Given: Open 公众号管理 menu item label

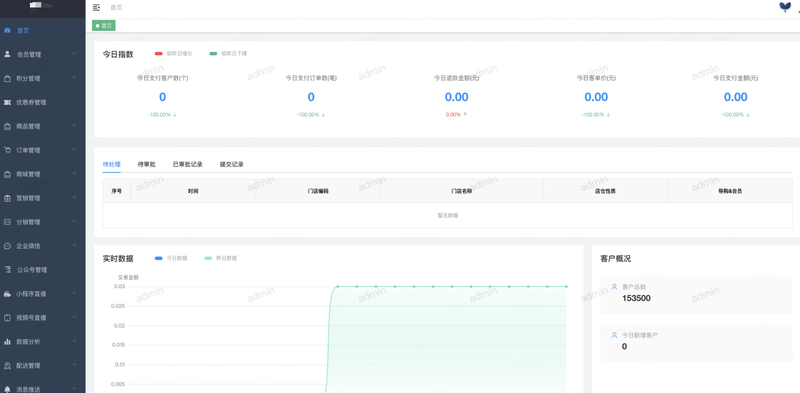Looking at the screenshot, I should (32, 269).
